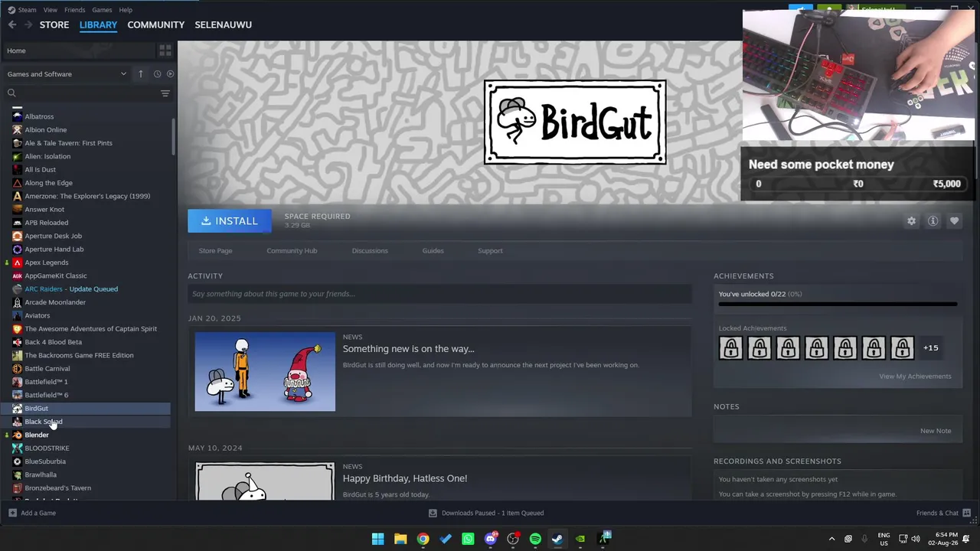Screen dimensions: 980x551
Task: Open BirdGut manage settings gear
Action: point(911,221)
